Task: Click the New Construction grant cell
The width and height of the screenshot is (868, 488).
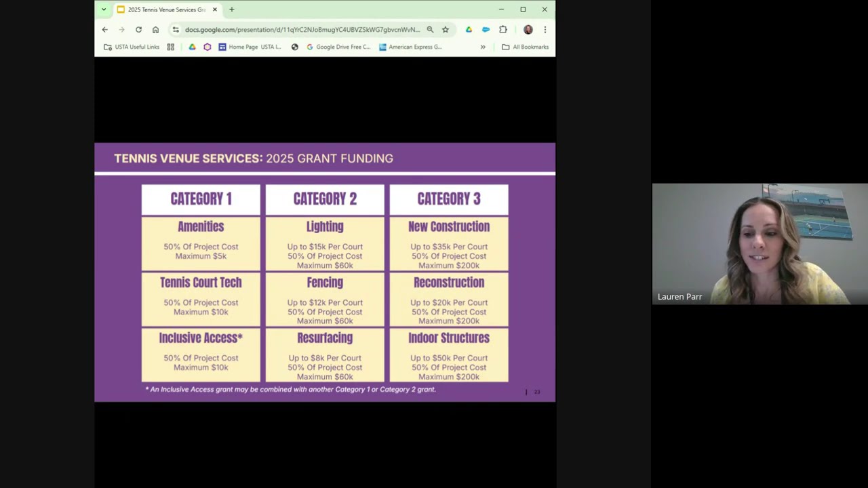Action: tap(449, 243)
